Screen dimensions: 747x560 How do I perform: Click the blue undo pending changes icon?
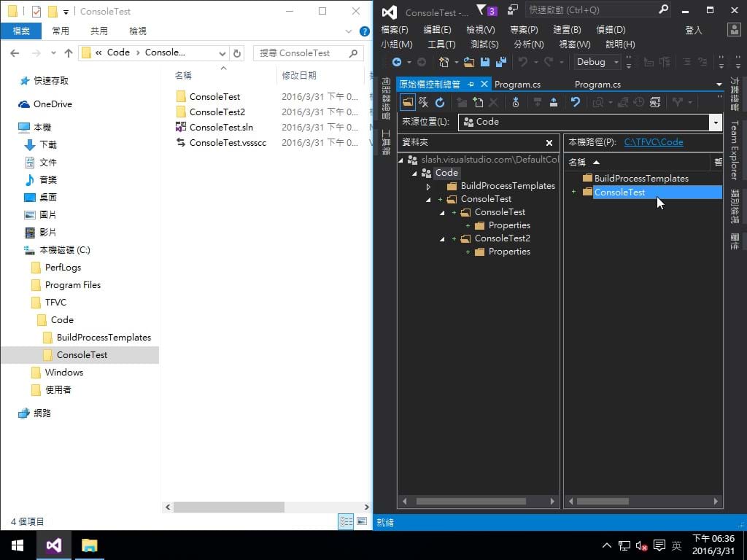click(576, 102)
